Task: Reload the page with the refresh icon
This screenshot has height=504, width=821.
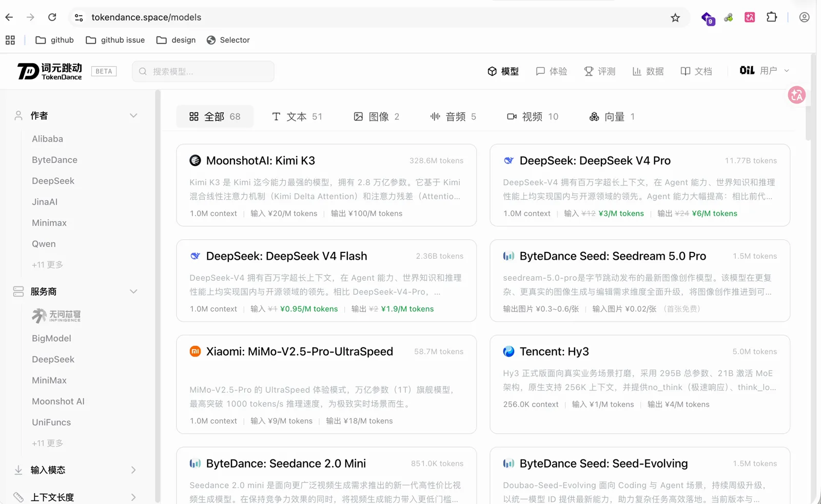Action: 52,17
